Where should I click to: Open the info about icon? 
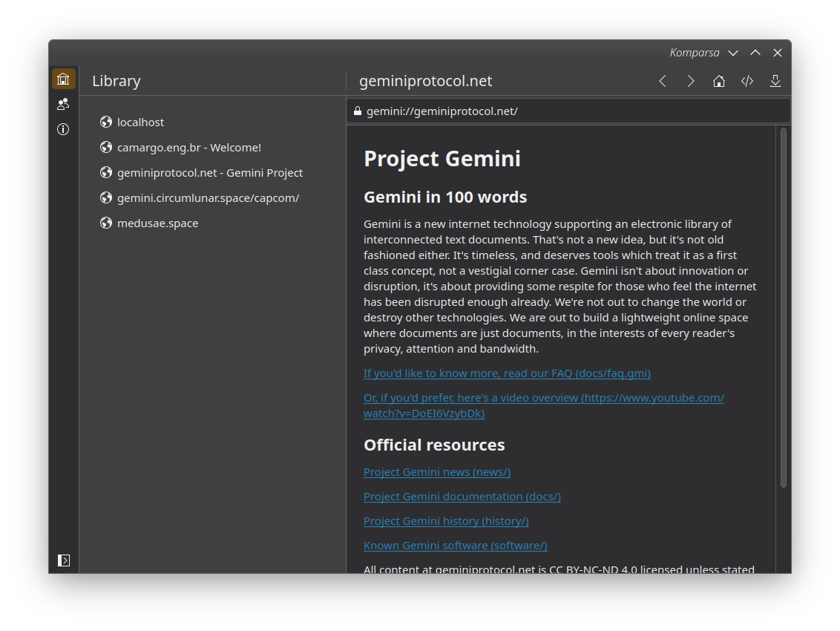pos(63,129)
